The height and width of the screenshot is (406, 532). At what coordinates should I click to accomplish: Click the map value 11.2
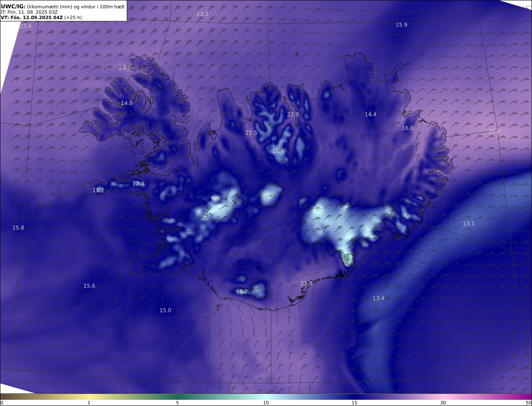click(x=99, y=190)
